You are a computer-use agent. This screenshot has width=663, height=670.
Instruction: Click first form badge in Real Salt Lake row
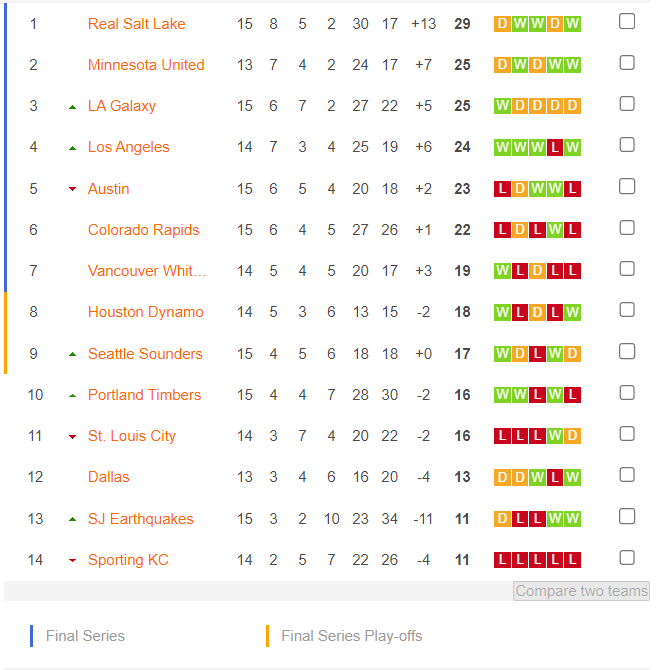point(502,24)
